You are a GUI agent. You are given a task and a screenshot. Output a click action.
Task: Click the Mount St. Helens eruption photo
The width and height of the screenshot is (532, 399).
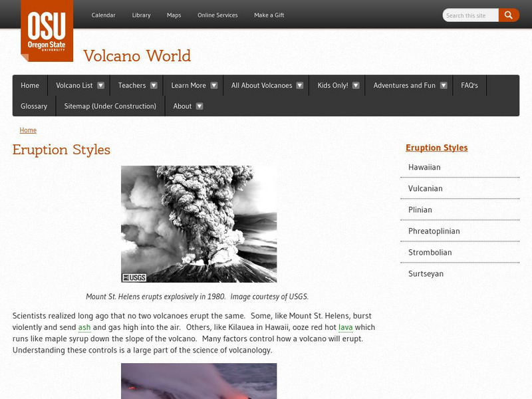coord(199,224)
